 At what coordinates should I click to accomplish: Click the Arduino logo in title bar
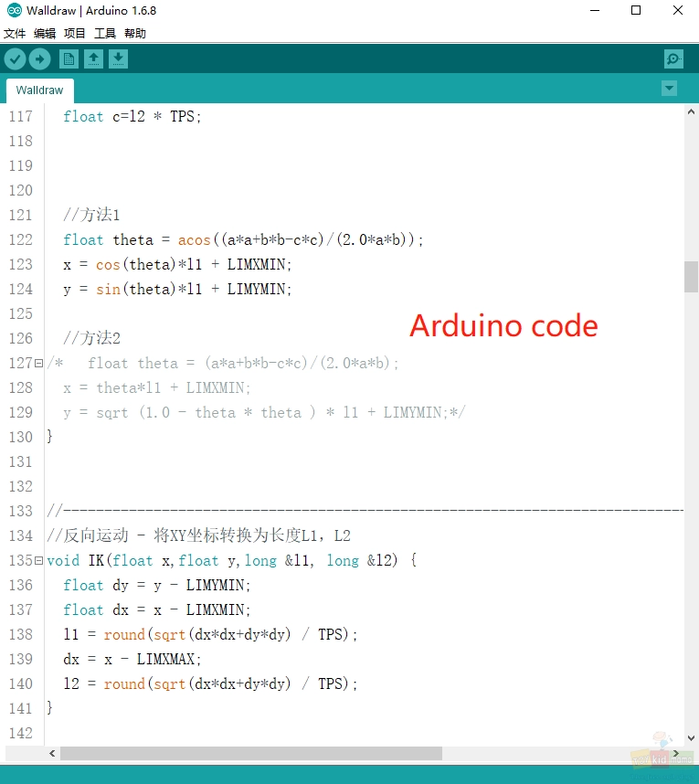(14, 10)
